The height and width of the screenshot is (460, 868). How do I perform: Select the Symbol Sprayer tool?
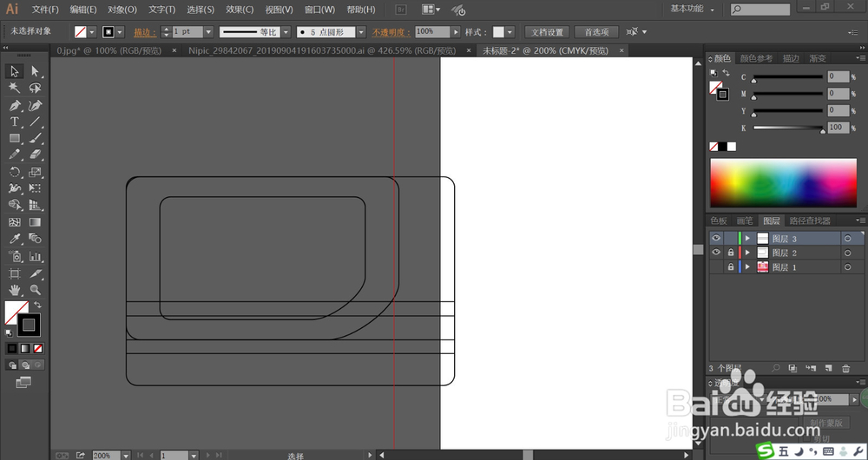(15, 256)
